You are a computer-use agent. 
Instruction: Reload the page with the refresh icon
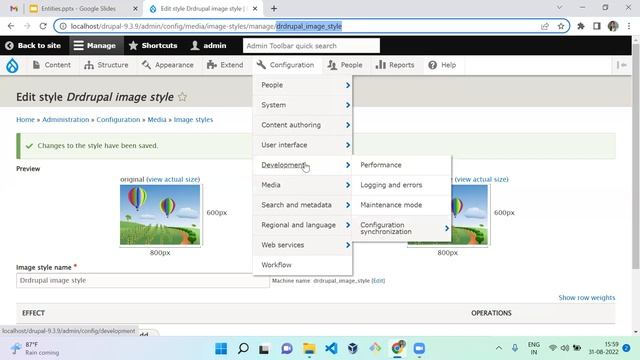click(43, 26)
